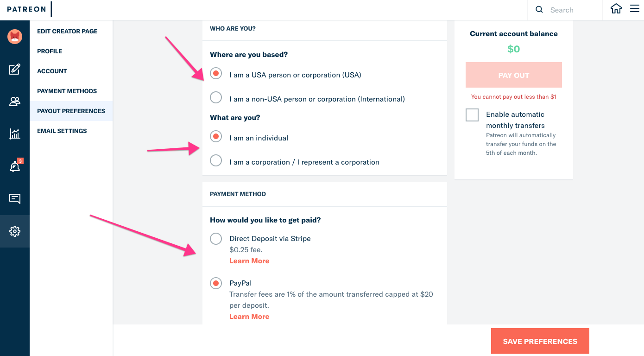Open the hamburger menu icon

635,9
